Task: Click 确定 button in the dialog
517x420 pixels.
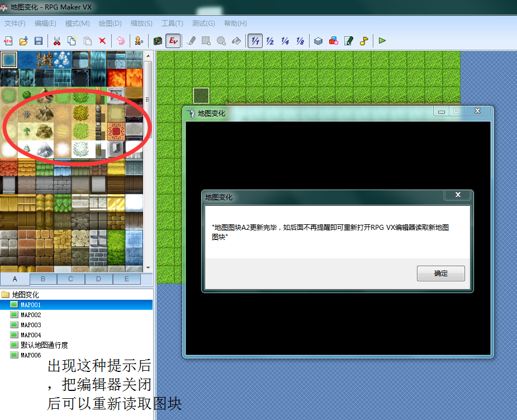Action: [441, 273]
